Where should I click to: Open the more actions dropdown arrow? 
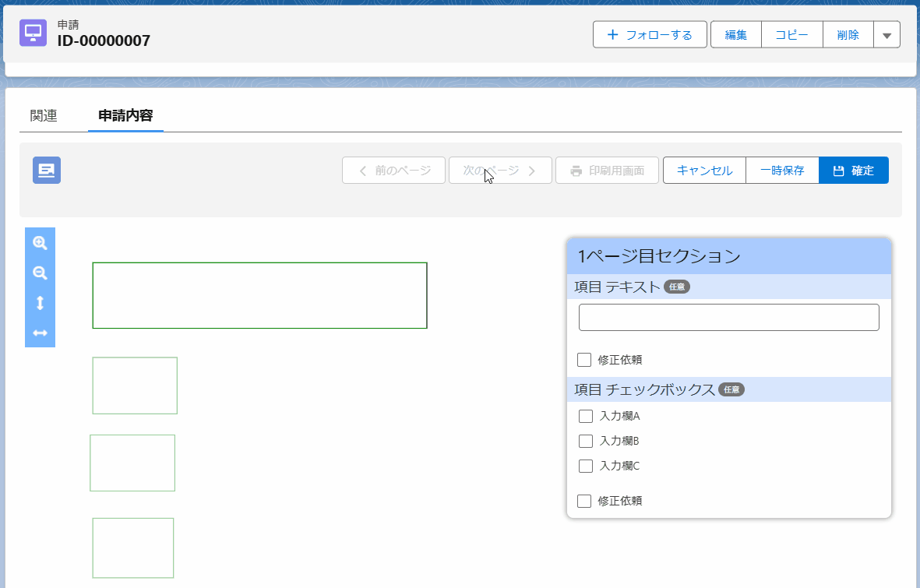pyautogui.click(x=887, y=34)
